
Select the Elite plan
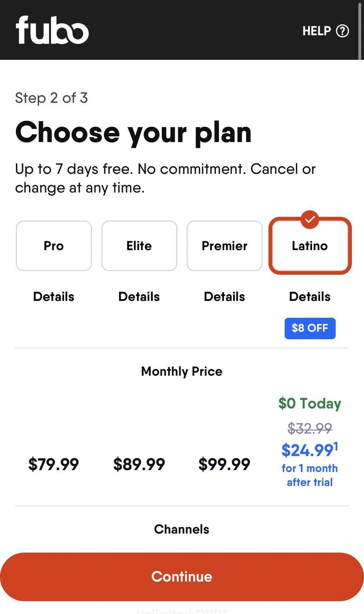[x=139, y=246]
